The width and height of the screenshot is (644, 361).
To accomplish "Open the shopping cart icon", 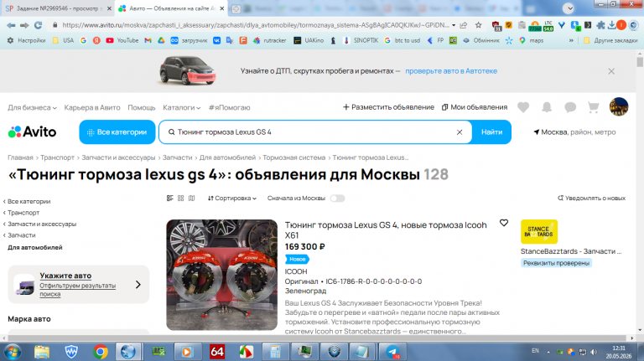I will coord(593,107).
